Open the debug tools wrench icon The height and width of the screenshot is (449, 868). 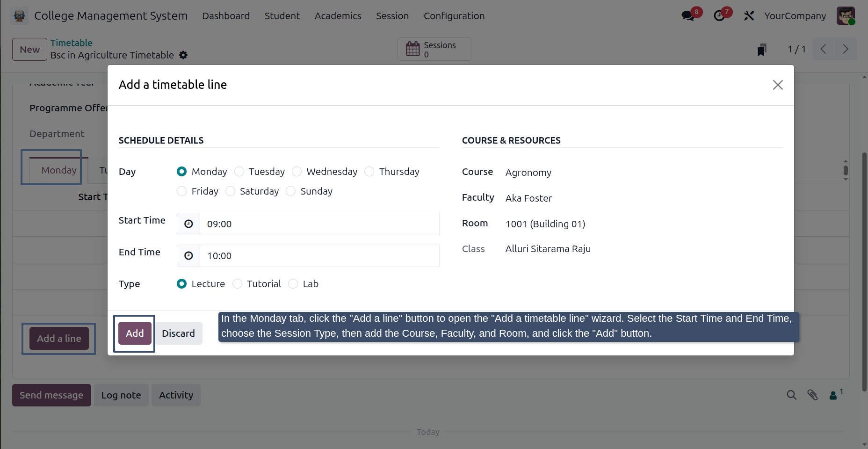749,16
